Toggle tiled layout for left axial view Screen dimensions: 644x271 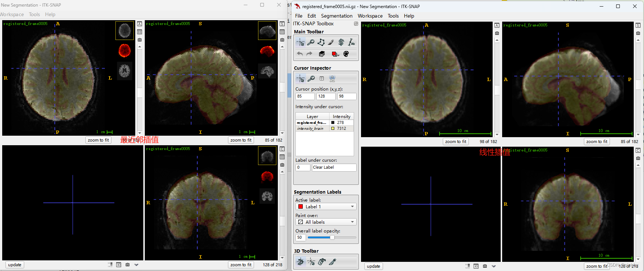click(x=139, y=32)
